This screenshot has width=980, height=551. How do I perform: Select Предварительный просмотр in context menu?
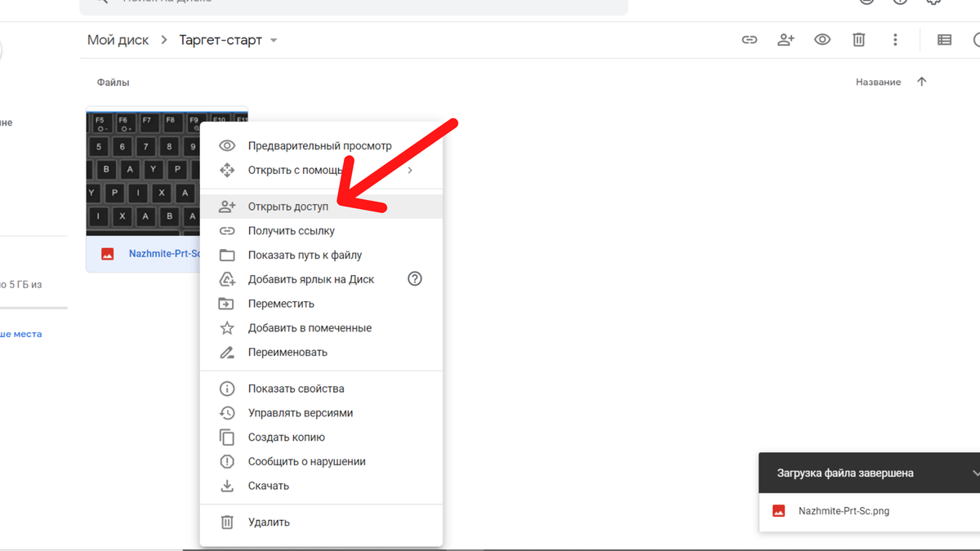coord(319,146)
